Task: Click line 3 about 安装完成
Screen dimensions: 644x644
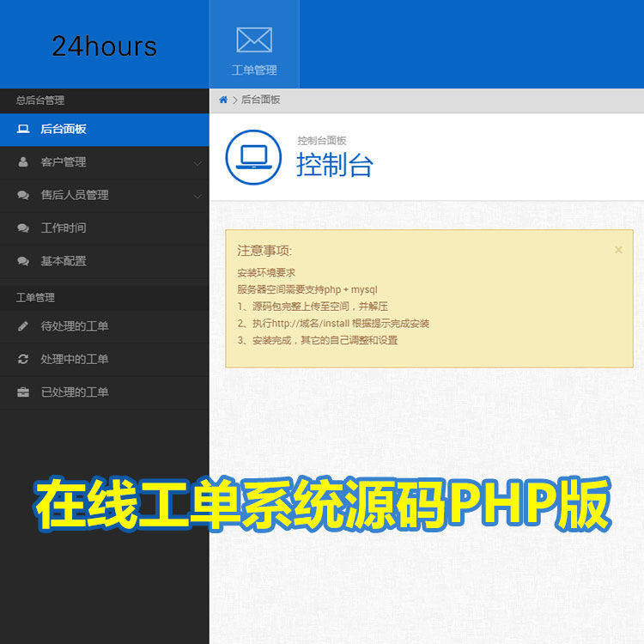Action: tap(317, 340)
